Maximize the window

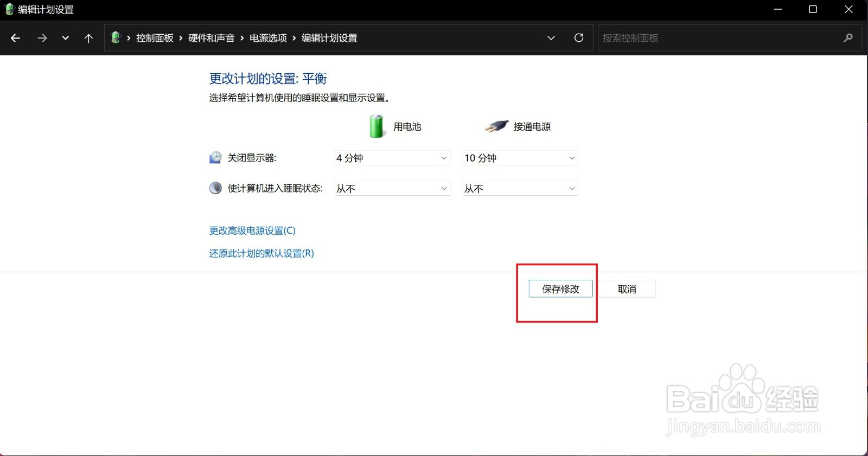point(813,9)
